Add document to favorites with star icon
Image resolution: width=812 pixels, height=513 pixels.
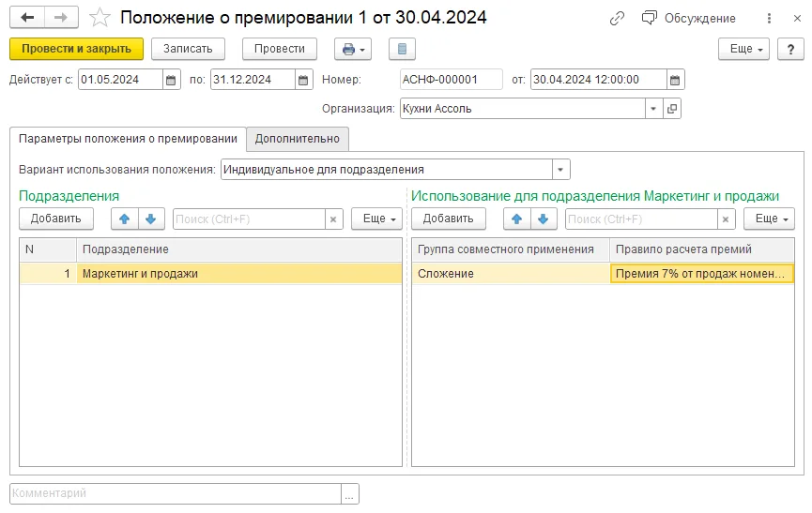pyautogui.click(x=100, y=18)
